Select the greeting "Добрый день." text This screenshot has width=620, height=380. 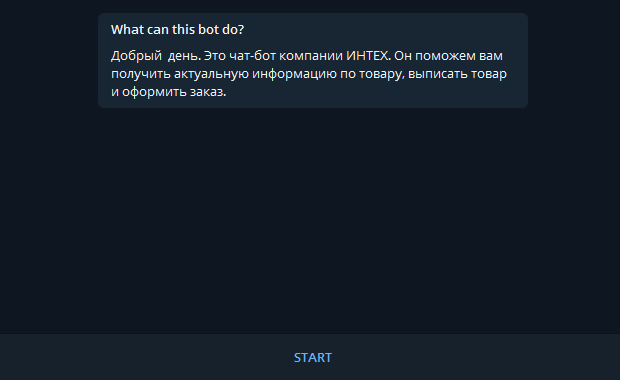coord(156,56)
